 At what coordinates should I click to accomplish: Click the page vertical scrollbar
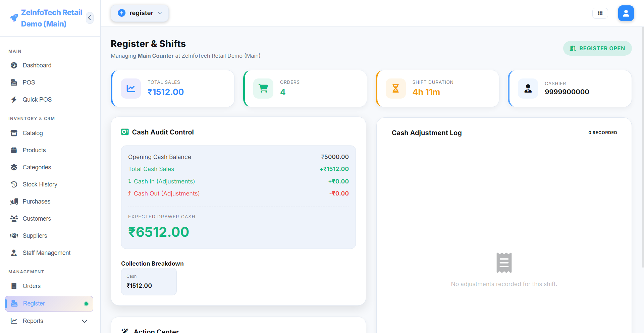(x=642, y=148)
